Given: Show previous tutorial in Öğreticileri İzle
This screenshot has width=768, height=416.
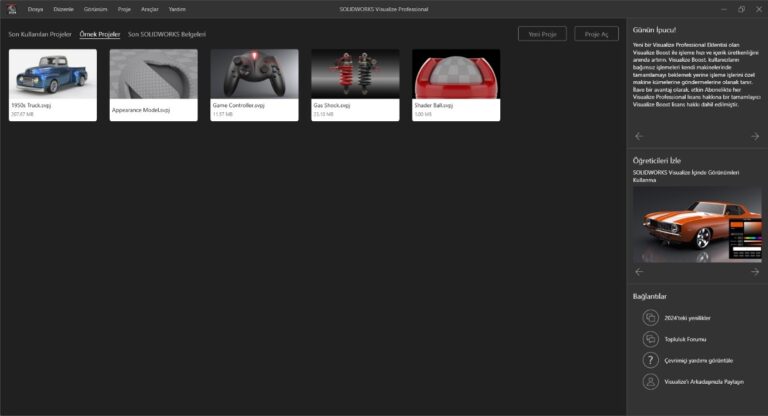Looking at the screenshot, I should click(x=639, y=271).
